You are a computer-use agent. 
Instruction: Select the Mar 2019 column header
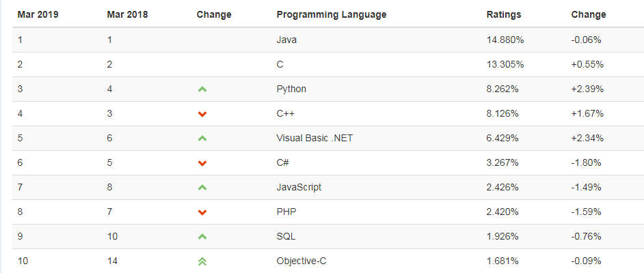(x=38, y=15)
